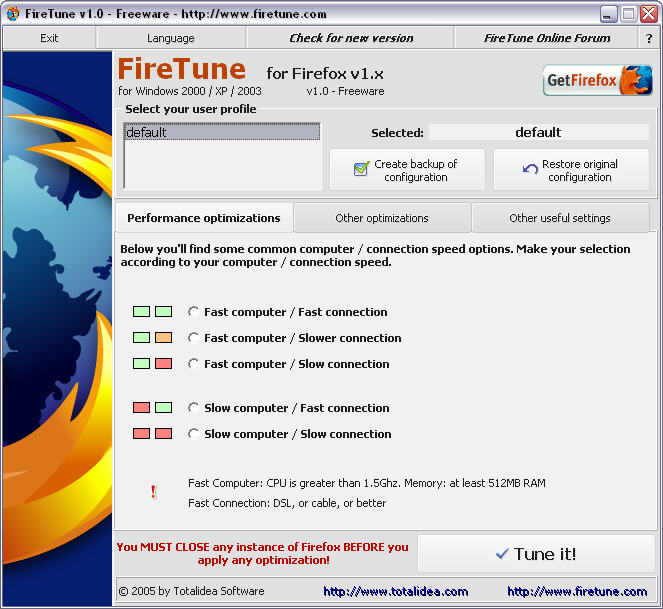663x609 pixels.
Task: Click red swatch beside Fast computer / Slow connection
Action: (x=164, y=364)
